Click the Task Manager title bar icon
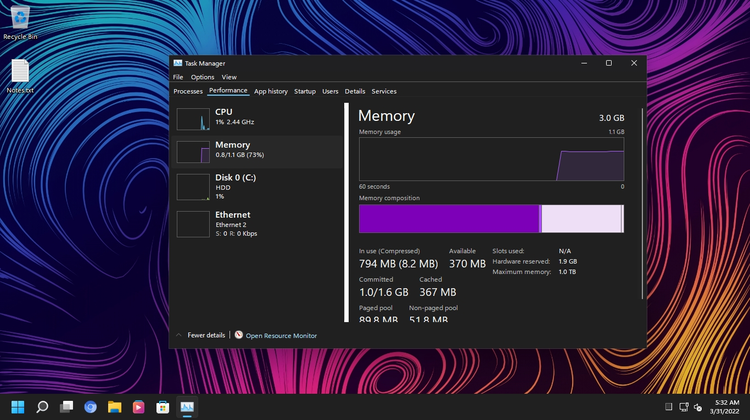The height and width of the screenshot is (420, 750). (177, 63)
